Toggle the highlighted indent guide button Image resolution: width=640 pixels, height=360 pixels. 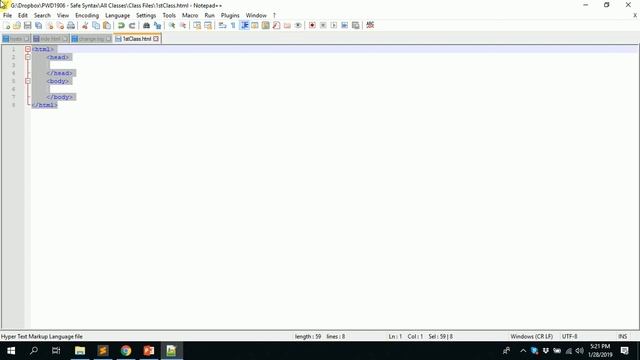pos(244,25)
